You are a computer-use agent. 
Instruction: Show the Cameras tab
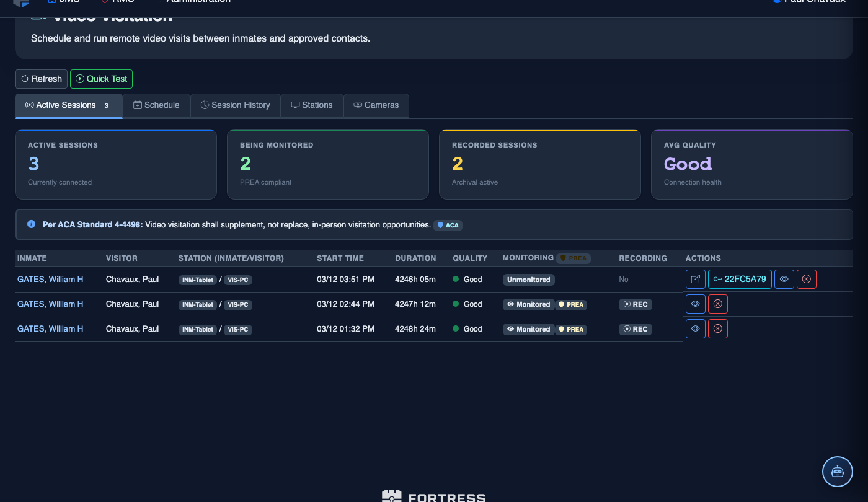coord(376,105)
